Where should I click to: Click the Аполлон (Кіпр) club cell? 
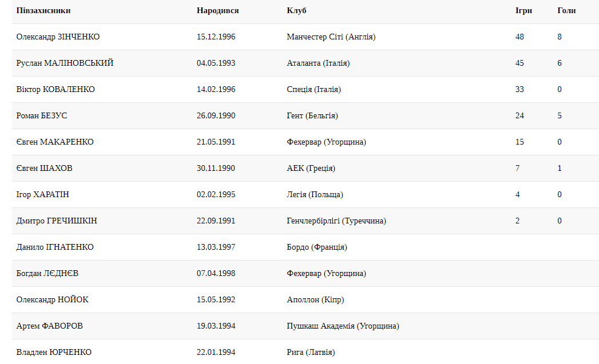[315, 299]
